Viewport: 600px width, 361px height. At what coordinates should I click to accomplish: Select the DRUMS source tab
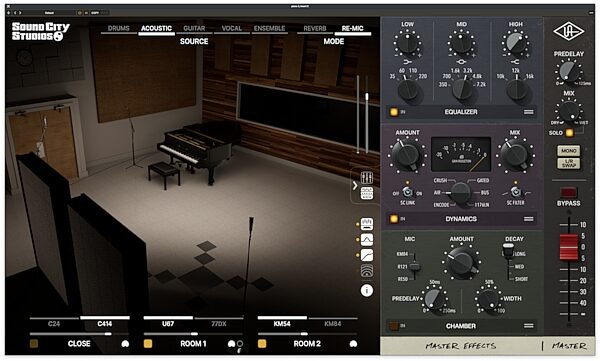click(119, 28)
